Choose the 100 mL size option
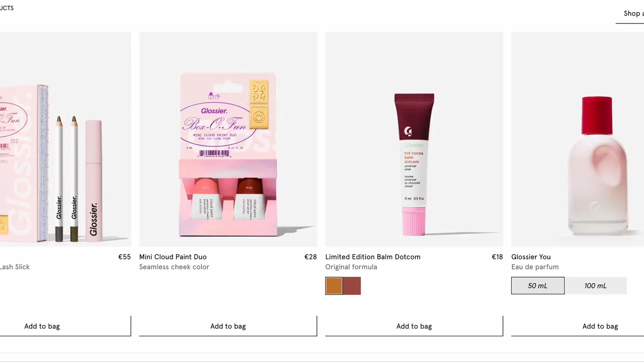This screenshot has height=362, width=644. 596,286
